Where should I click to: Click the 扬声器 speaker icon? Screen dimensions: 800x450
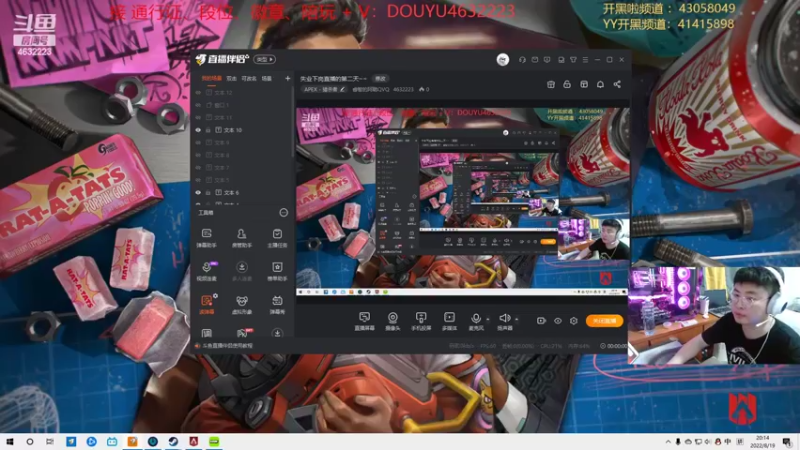point(504,318)
